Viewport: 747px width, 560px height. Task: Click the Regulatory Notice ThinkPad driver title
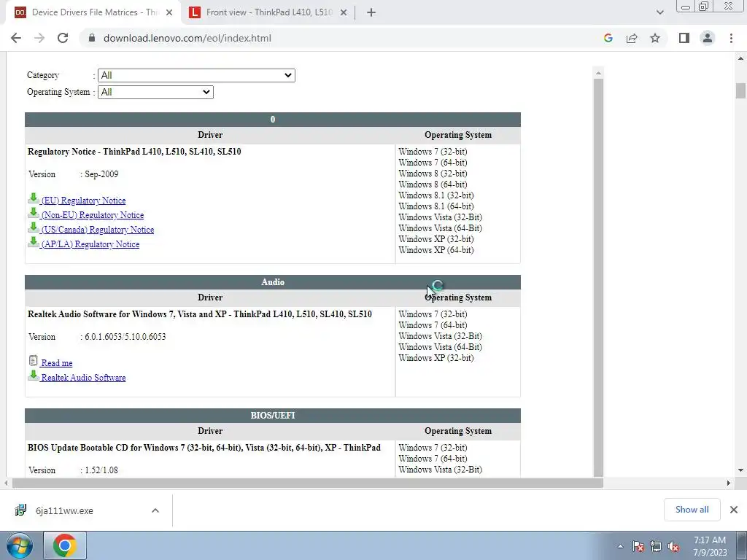click(x=134, y=152)
